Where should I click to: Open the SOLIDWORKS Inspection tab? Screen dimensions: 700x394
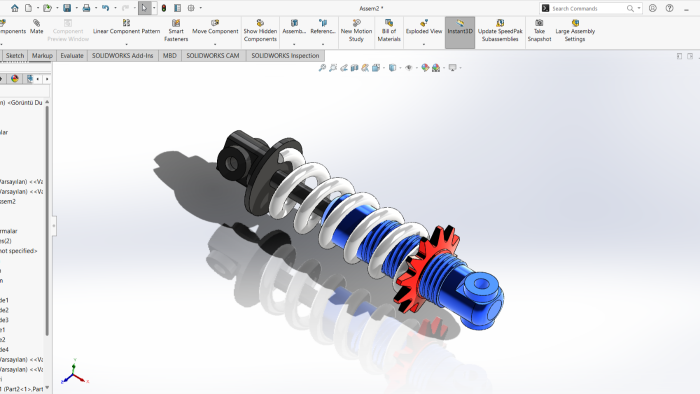pos(285,56)
